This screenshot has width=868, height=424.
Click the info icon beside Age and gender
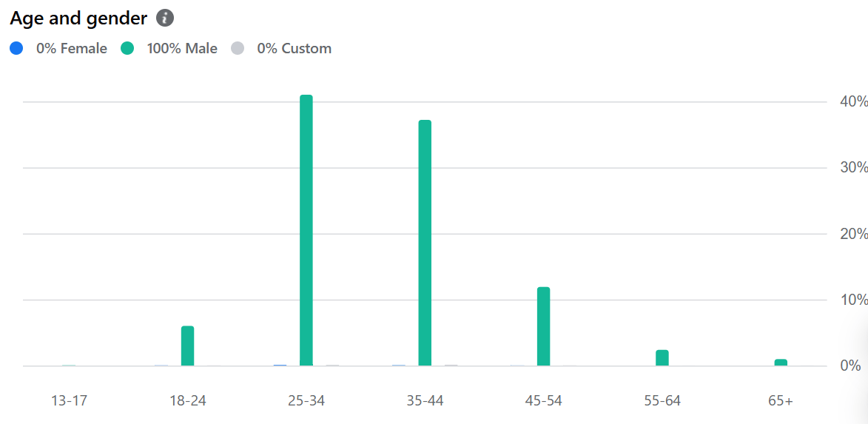[165, 18]
